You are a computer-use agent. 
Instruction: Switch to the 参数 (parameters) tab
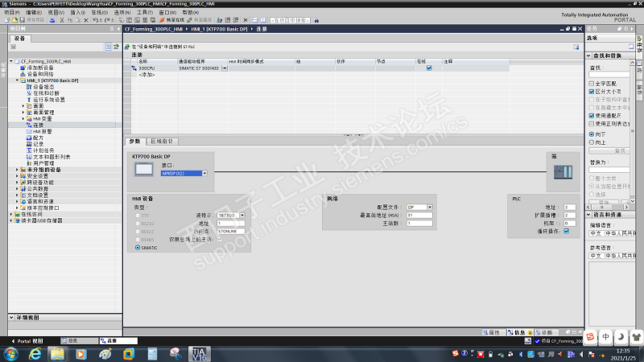134,142
